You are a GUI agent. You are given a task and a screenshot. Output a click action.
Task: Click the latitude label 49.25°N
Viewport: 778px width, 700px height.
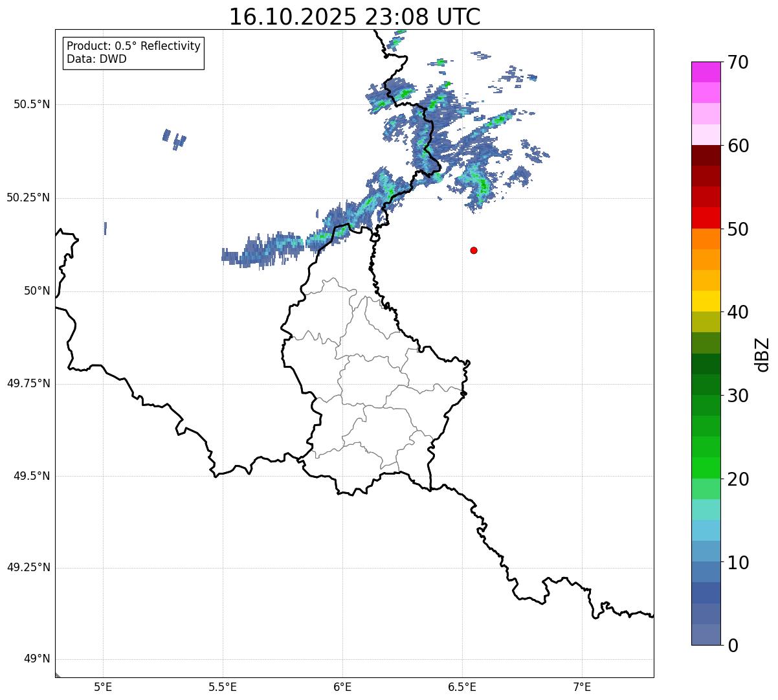tap(28, 568)
